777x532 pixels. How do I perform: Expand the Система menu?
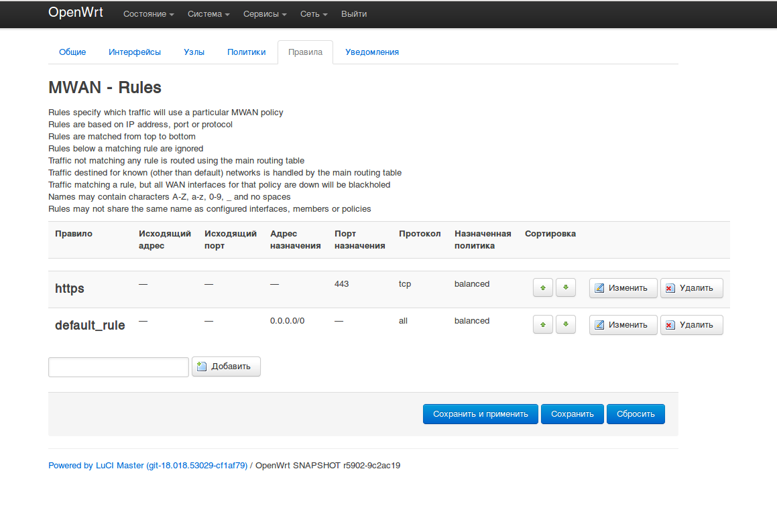[x=208, y=13]
